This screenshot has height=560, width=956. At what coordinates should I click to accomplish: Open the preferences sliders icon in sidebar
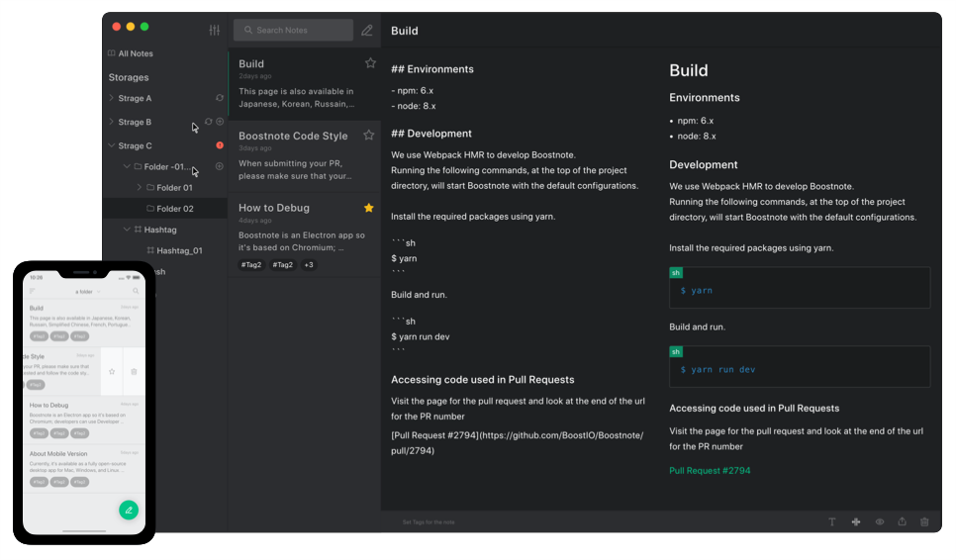pos(214,30)
